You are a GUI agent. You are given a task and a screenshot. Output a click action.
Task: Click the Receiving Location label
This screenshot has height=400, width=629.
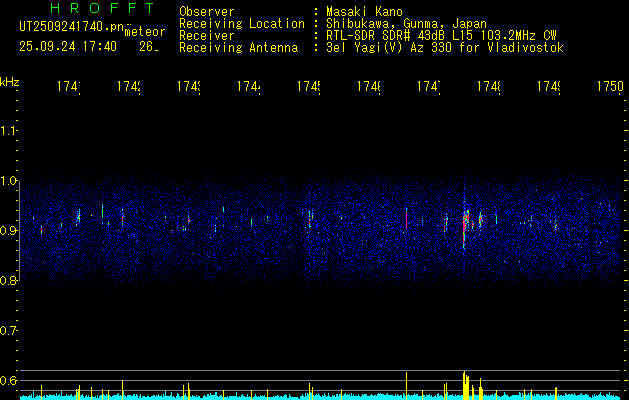click(242, 24)
